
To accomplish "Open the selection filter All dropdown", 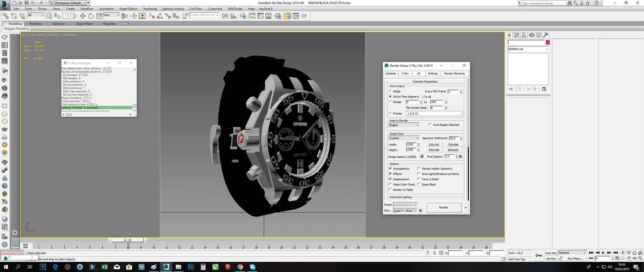I will click(x=36, y=15).
